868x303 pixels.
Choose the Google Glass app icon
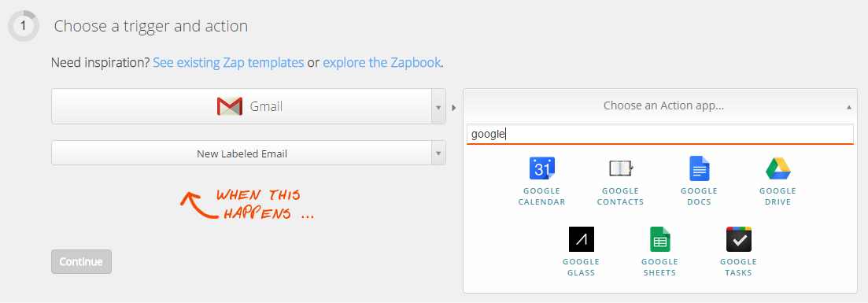tap(582, 239)
